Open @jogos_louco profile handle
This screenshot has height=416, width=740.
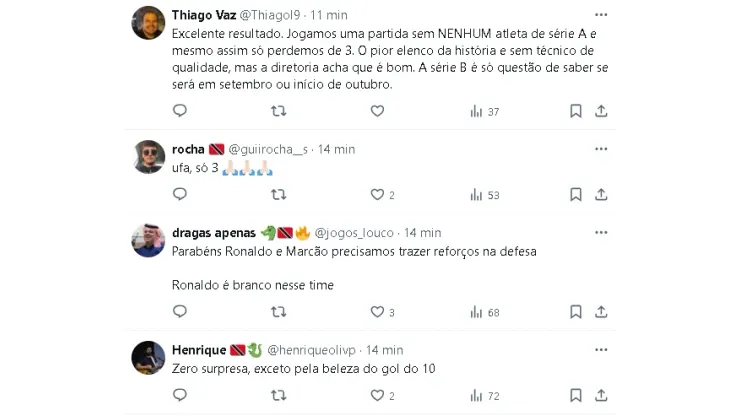point(354,233)
